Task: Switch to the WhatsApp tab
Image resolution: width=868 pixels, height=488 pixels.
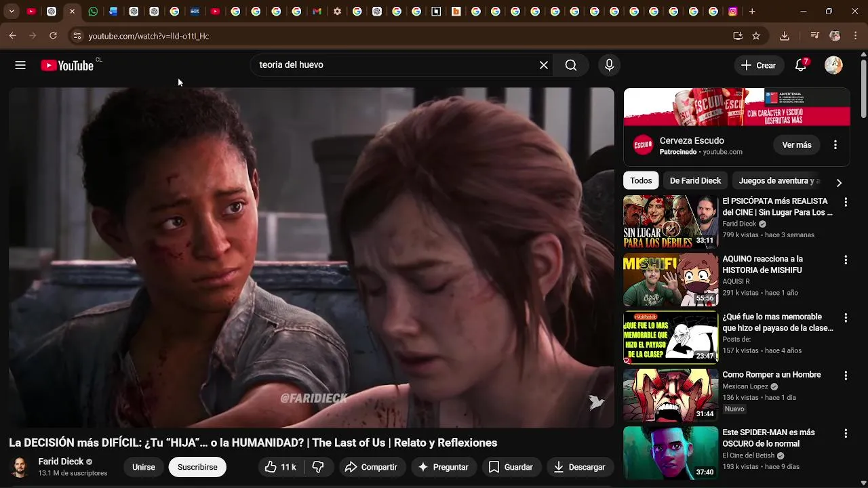Action: pyautogui.click(x=93, y=12)
